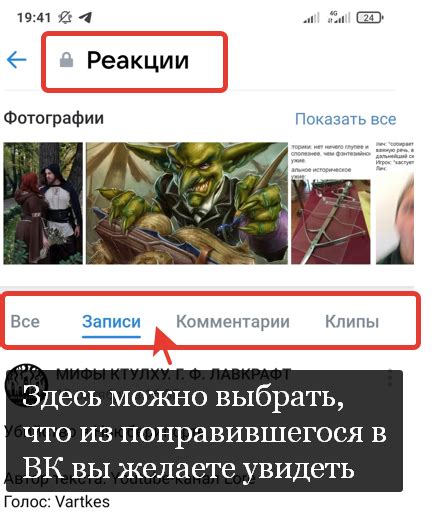Tap the Реакции page title
The image size is (435, 525).
click(138, 61)
